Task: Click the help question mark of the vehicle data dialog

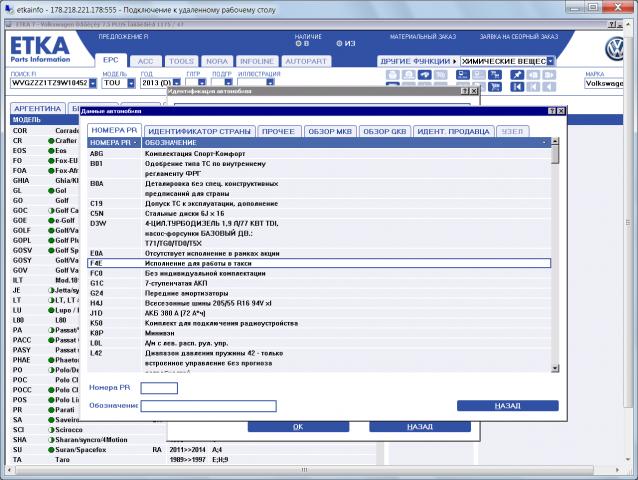Action: tap(552, 111)
